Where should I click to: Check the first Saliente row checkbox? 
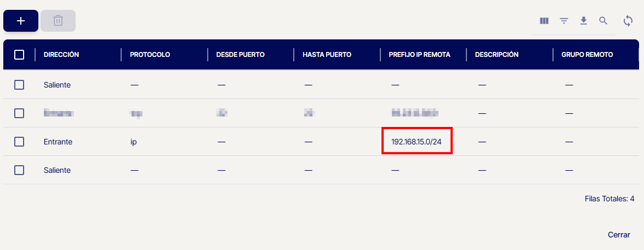pyautogui.click(x=19, y=85)
